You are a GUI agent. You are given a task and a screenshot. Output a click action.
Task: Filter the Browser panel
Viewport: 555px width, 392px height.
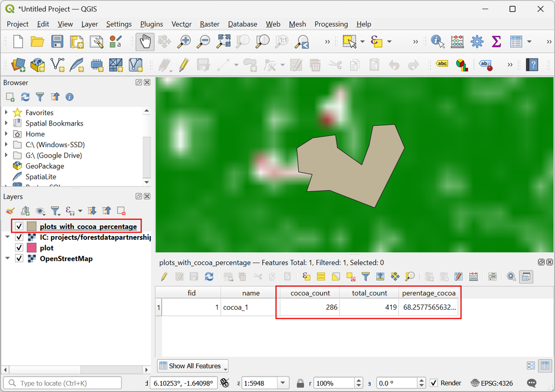[40, 97]
